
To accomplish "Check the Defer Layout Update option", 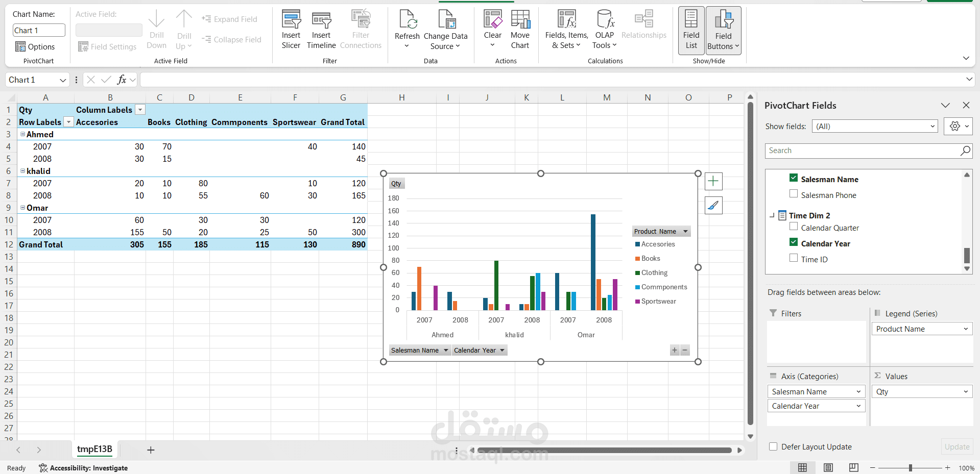I will coord(773,446).
